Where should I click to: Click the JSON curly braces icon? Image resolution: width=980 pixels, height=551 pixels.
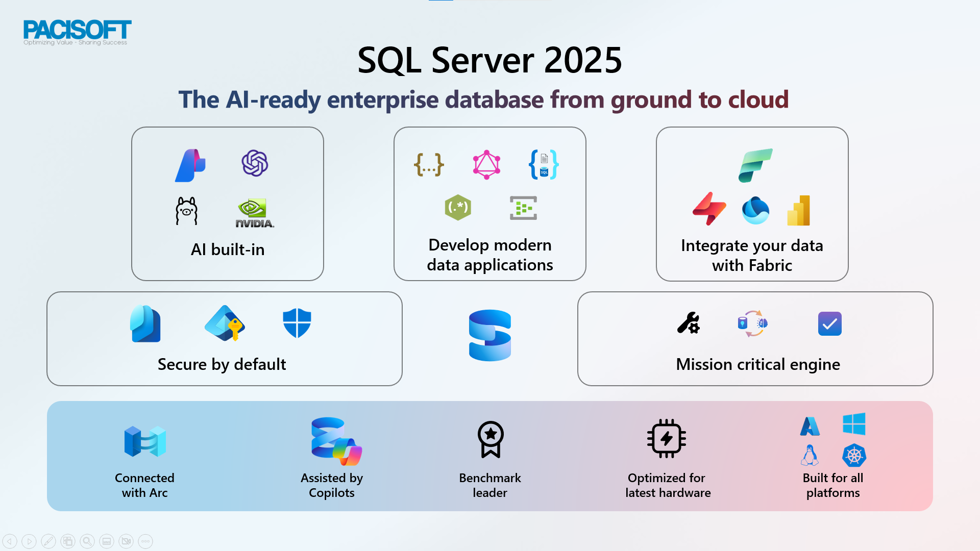point(429,165)
